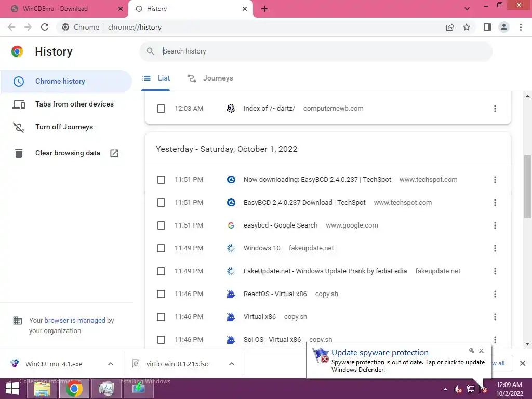
Task: Check the Virtual x86 copy.sh entry
Action: (x=161, y=317)
